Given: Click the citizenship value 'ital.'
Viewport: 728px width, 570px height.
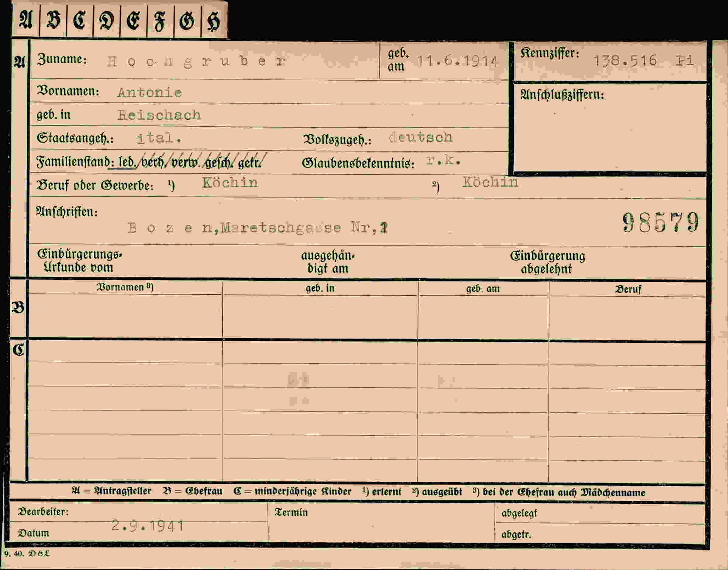Looking at the screenshot, I should tap(159, 138).
